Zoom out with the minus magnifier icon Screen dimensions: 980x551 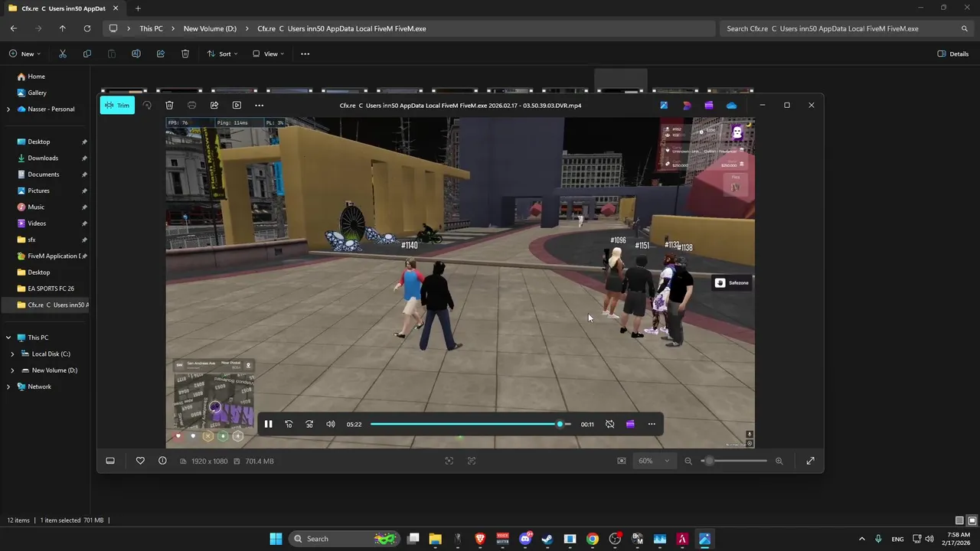pyautogui.click(x=688, y=461)
